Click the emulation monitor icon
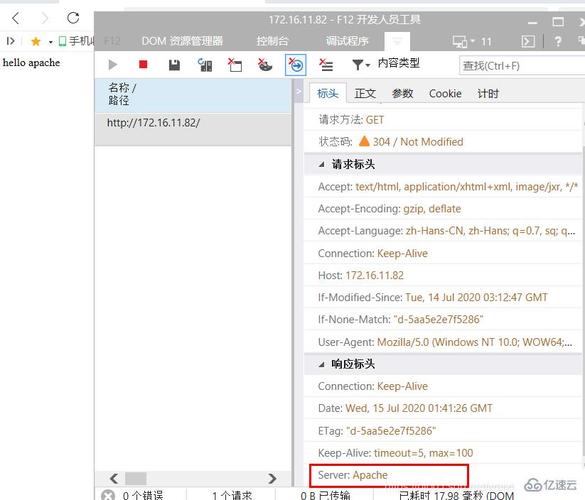This screenshot has height=500, width=585. (460, 41)
